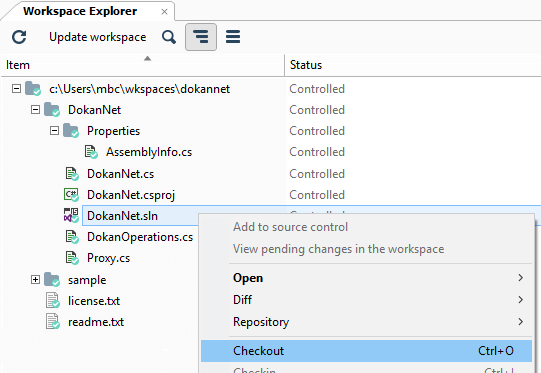Click the refresh icon in toolbar
Screen dimensions: 541x373
coord(19,37)
